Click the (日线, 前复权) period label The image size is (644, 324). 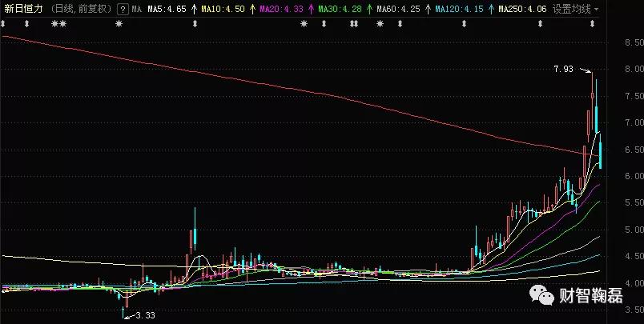[x=83, y=9]
